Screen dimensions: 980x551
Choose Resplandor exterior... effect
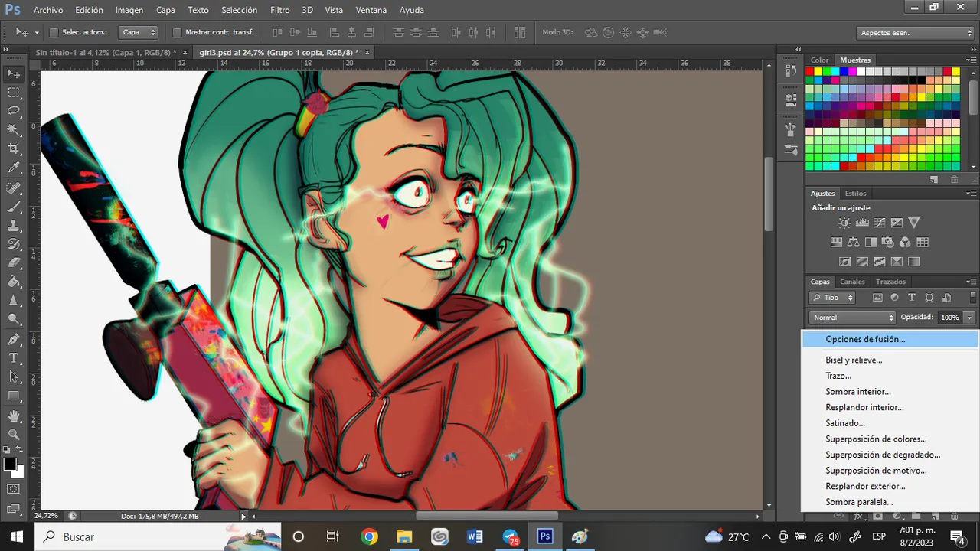865,486
